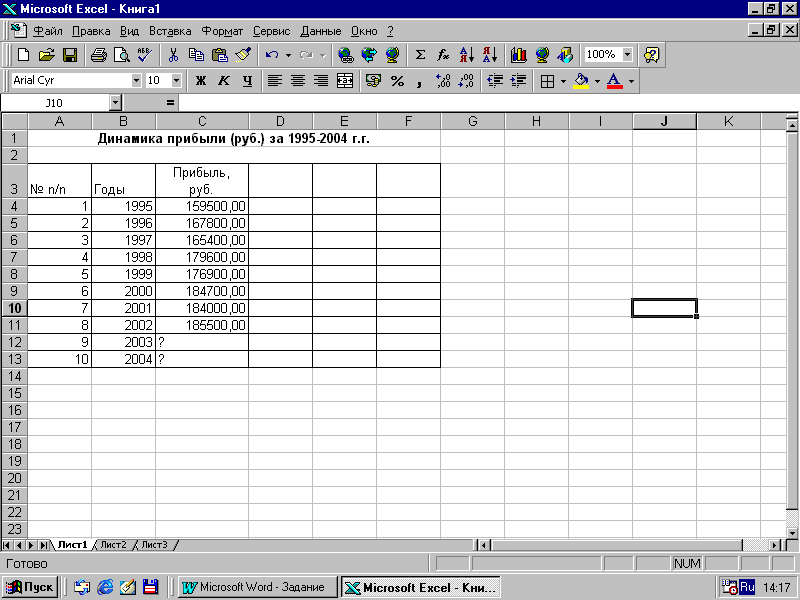Image resolution: width=800 pixels, height=600 pixels.
Task: Copy selection using the Copy icon
Action: tap(196, 55)
